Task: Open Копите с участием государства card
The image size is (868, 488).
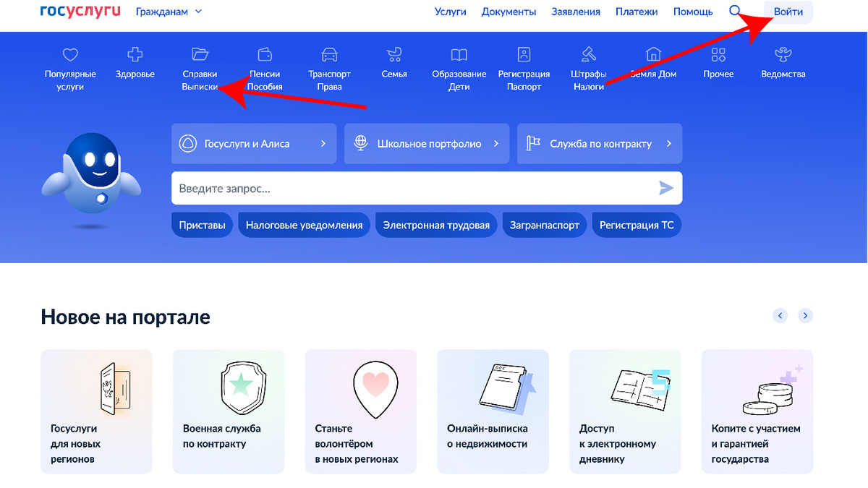Action: pyautogui.click(x=757, y=411)
